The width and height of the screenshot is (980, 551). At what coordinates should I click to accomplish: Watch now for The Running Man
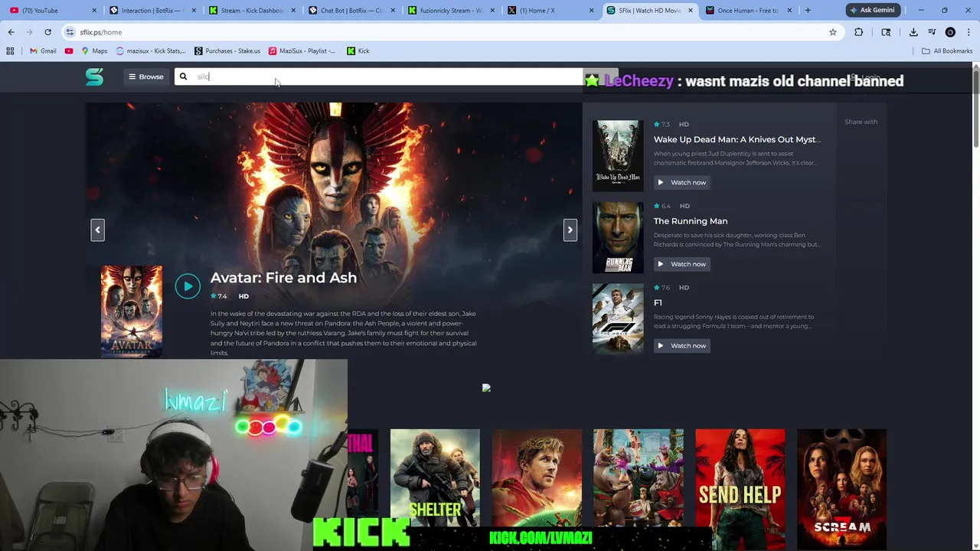[x=681, y=264]
